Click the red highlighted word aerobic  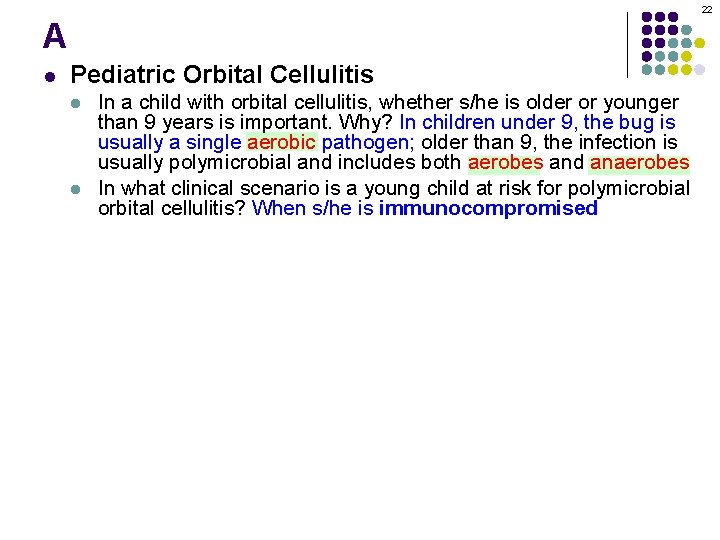281,142
